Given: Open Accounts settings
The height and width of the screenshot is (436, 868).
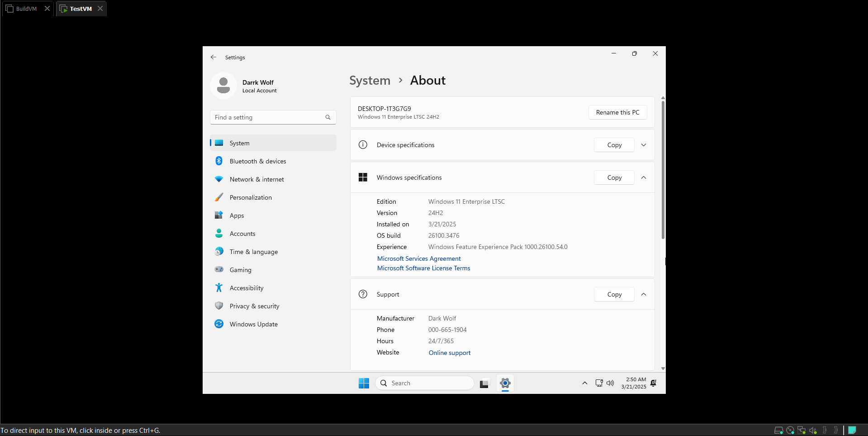Looking at the screenshot, I should (273, 234).
